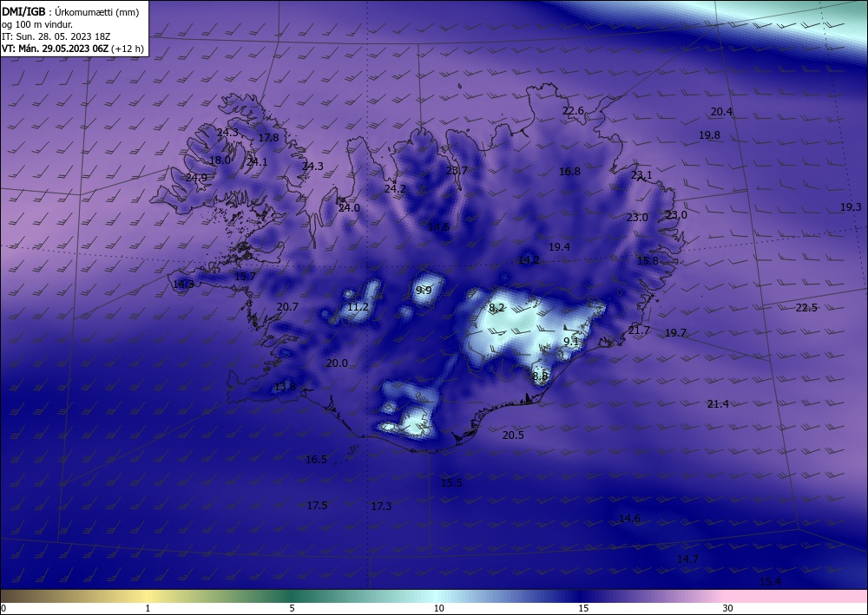The height and width of the screenshot is (615, 868).
Task: Click the 30 tick on color scale
Action: coord(727,609)
